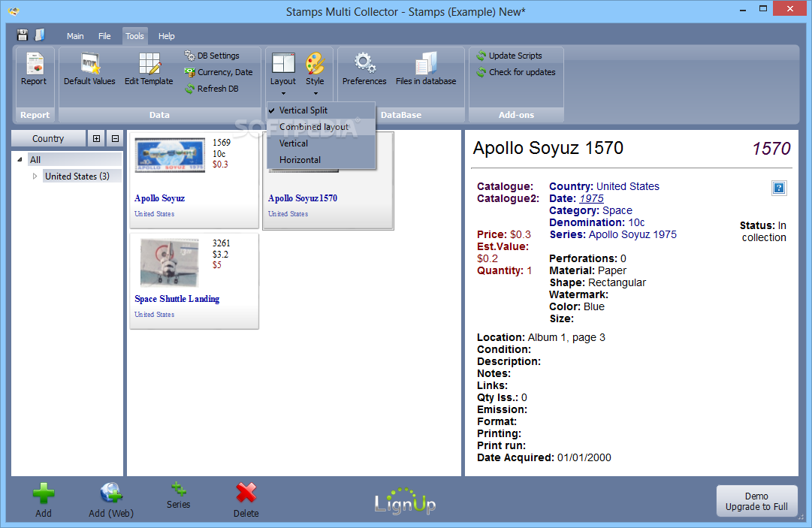This screenshot has width=812, height=528.
Task: Open the Help menu tab
Action: (166, 36)
